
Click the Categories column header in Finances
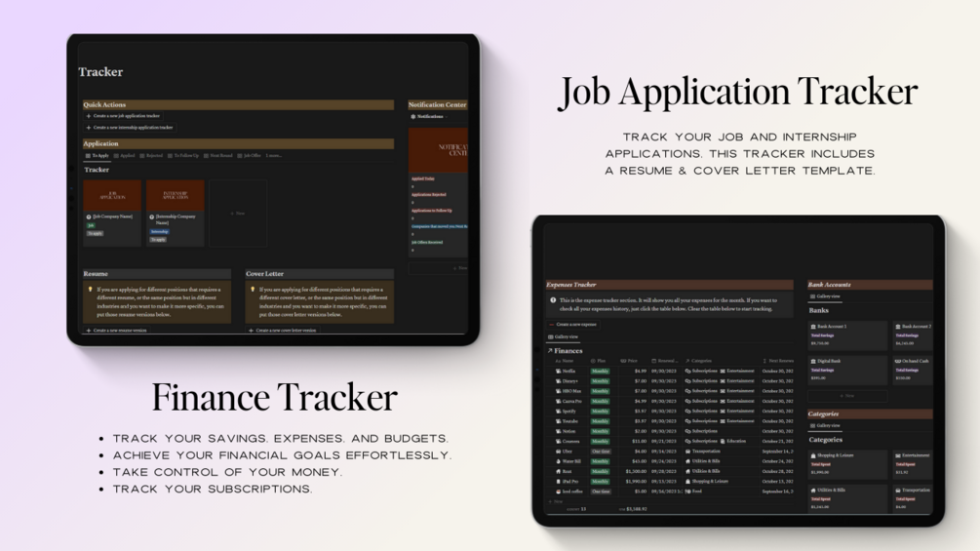point(699,361)
